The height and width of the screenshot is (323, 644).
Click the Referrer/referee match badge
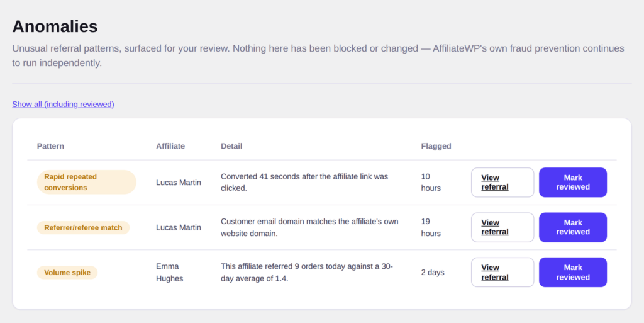[84, 228]
